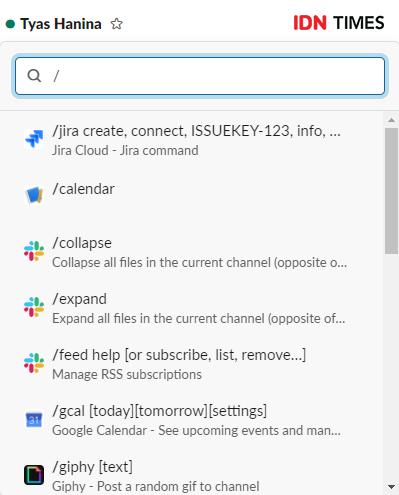
Task: Click the Slack icon beside /collapse
Action: tap(34, 251)
